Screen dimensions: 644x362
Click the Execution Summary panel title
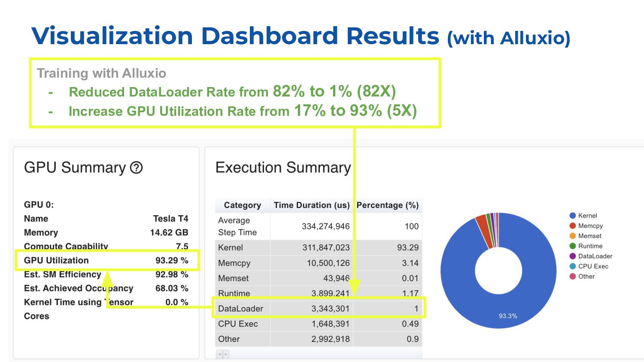pyautogui.click(x=283, y=168)
